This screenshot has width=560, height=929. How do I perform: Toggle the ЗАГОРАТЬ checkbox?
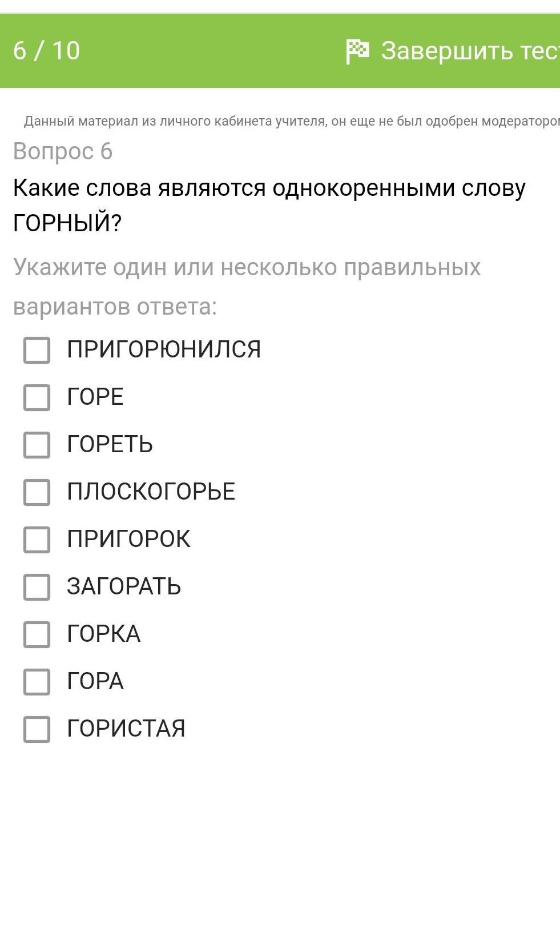[37, 587]
